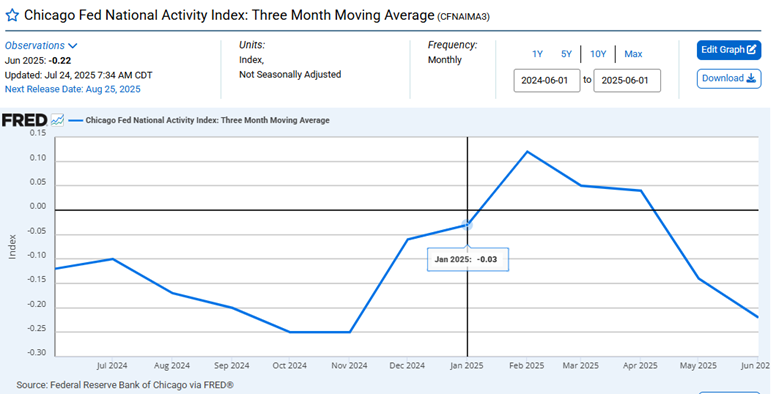This screenshot has height=394, width=779.
Task: Click the Sep 2024 axis label
Action: (x=231, y=366)
